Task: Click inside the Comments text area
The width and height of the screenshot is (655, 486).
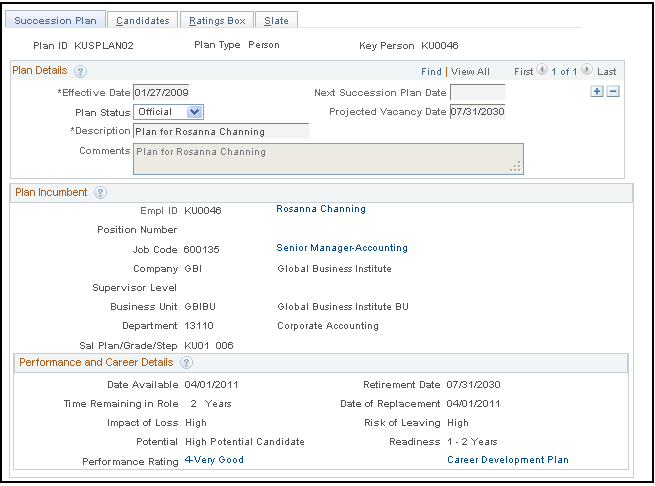Action: (x=328, y=159)
